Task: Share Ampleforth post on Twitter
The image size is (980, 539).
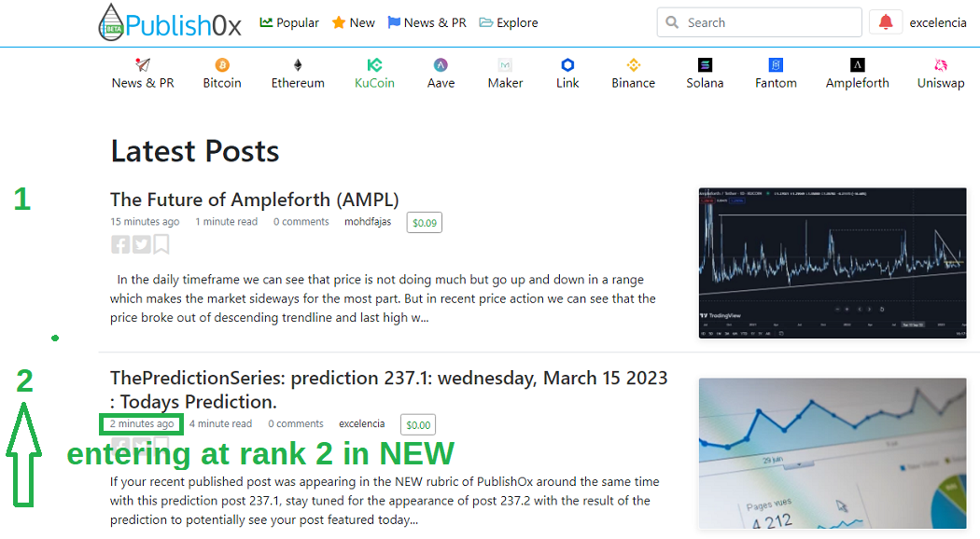Action: click(142, 244)
